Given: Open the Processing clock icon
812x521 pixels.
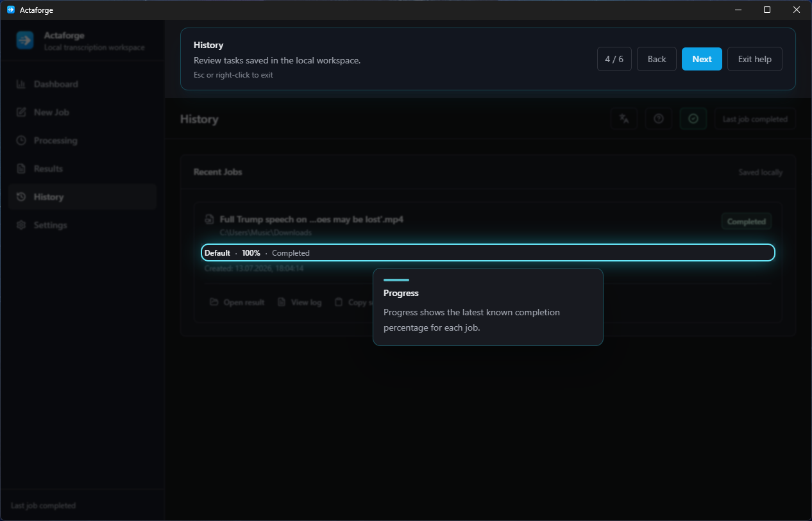Looking at the screenshot, I should (x=21, y=140).
